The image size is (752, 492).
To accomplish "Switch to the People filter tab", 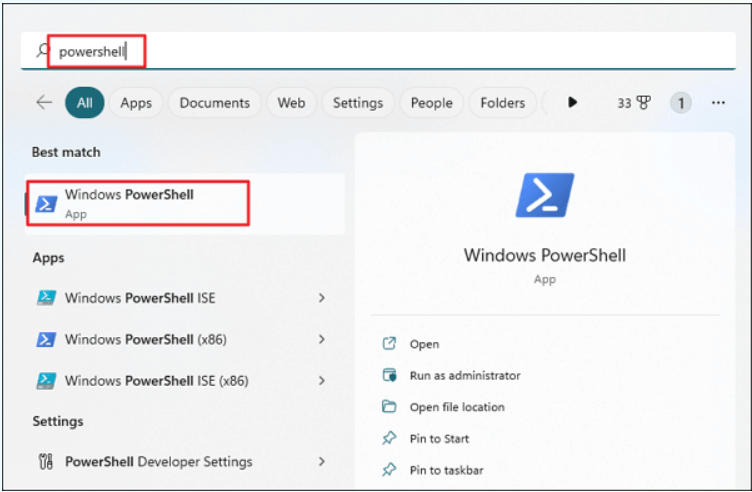I will [432, 103].
